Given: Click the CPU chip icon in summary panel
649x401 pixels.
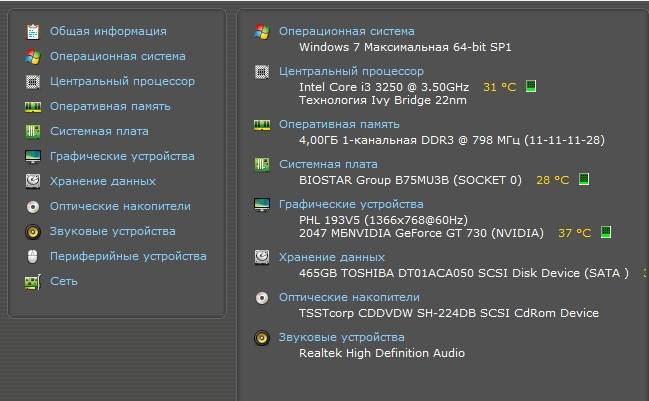Looking at the screenshot, I should (262, 72).
